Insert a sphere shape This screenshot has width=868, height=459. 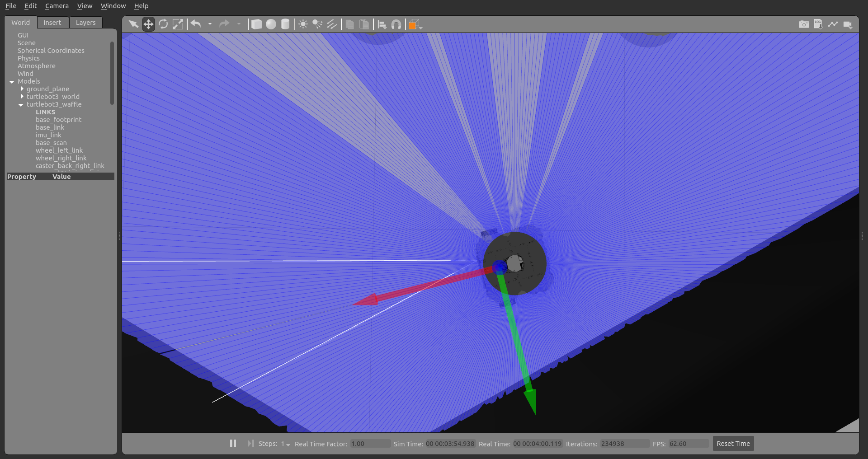271,24
